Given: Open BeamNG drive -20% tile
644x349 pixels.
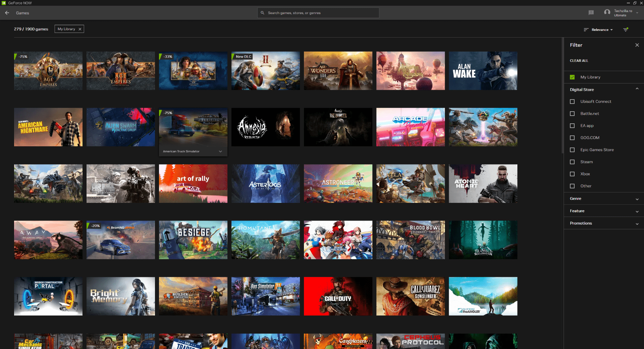Looking at the screenshot, I should coord(121,240).
